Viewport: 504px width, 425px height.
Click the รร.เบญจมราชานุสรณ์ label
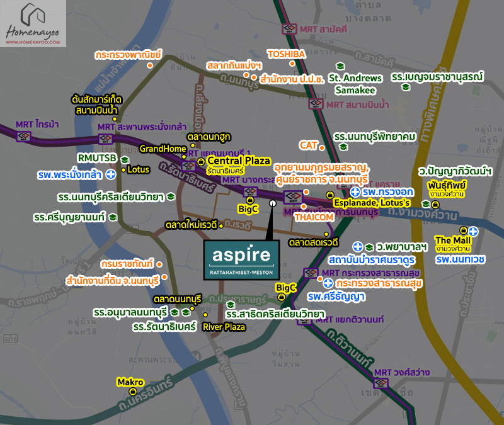[437, 77]
